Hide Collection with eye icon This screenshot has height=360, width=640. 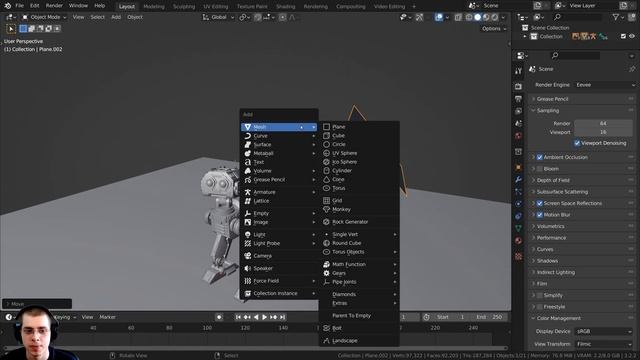632,36
